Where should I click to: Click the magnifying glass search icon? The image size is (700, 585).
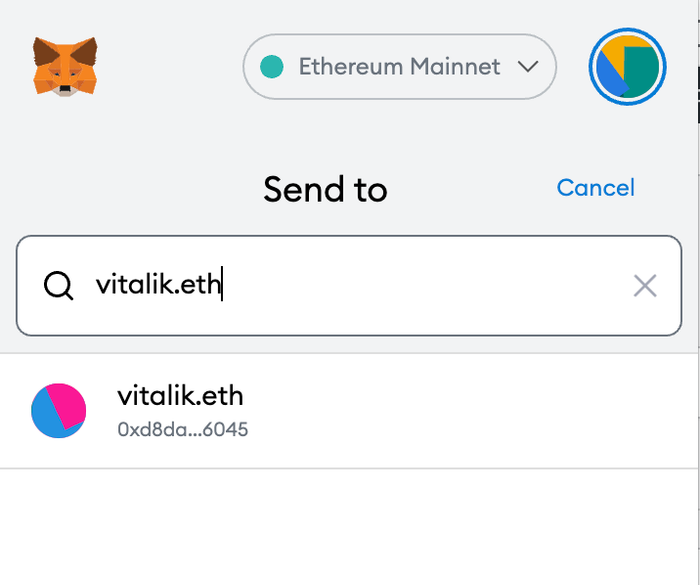[58, 285]
